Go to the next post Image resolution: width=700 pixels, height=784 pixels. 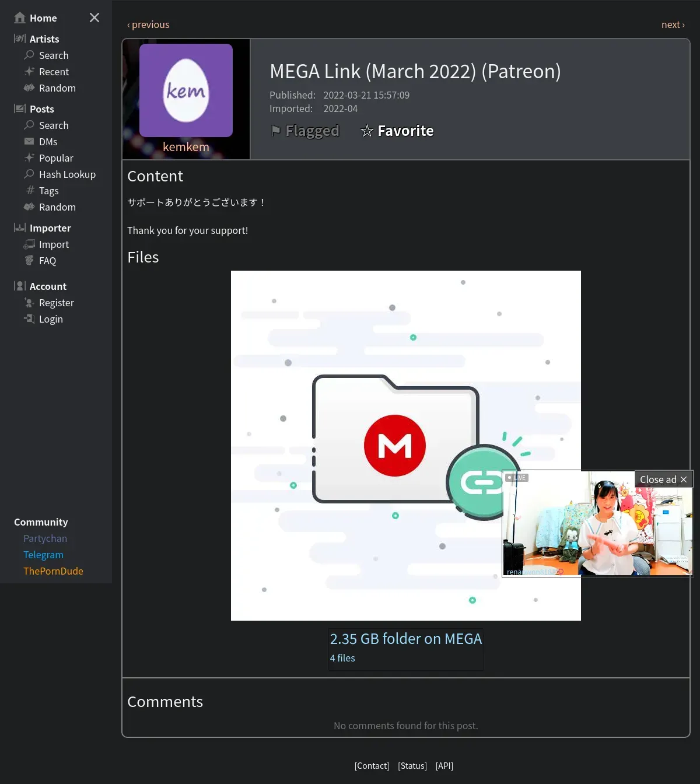pyautogui.click(x=673, y=24)
